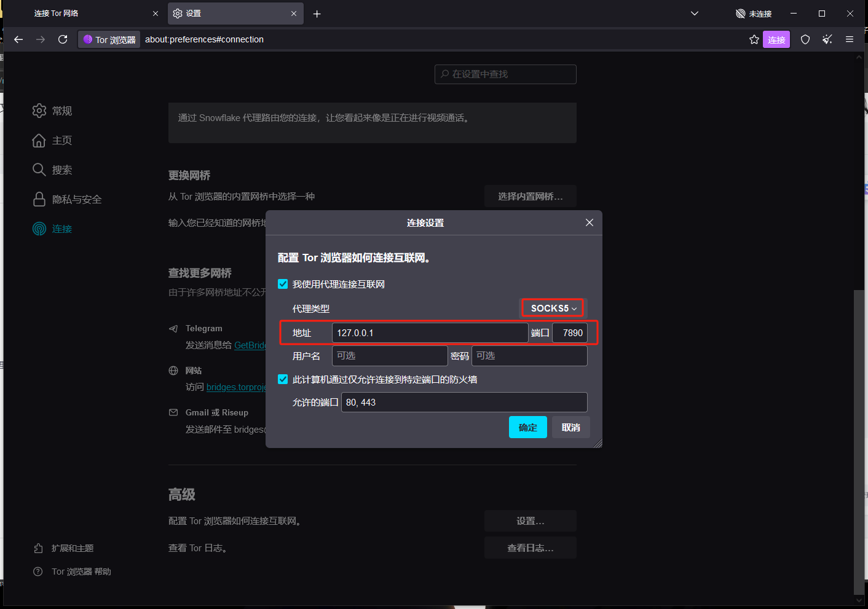Click the 取消 button in dialog
Viewport: 868px width, 609px height.
(571, 427)
